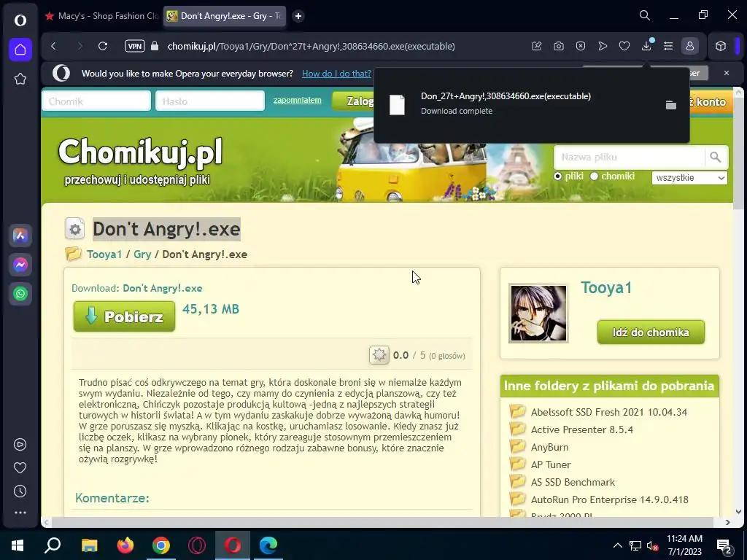The width and height of the screenshot is (747, 560).
Task: Open a new tab with plus button
Action: pyautogui.click(x=298, y=16)
